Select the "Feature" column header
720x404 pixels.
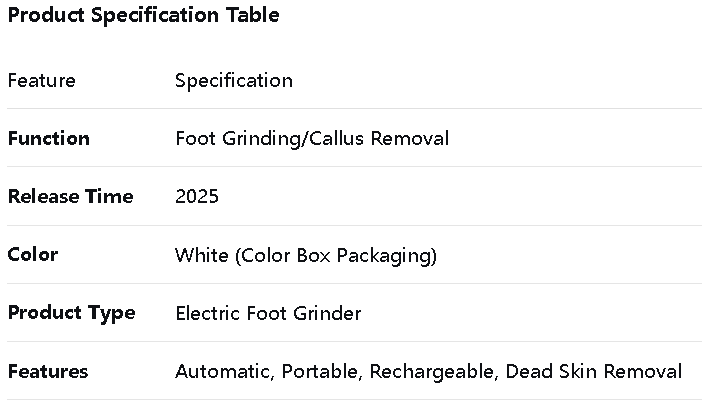pyautogui.click(x=41, y=81)
